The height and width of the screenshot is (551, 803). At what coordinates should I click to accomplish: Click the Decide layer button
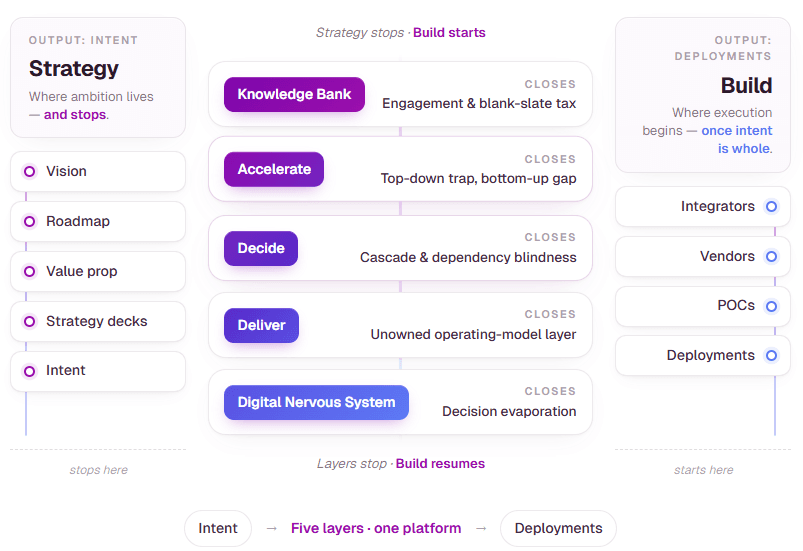point(261,248)
